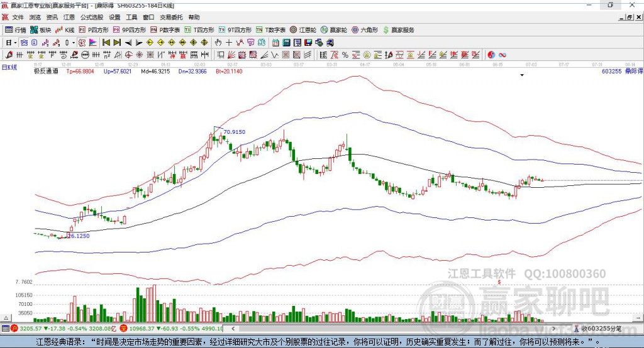
Task: Switch to 板块 sector view
Action: [x=41, y=30]
